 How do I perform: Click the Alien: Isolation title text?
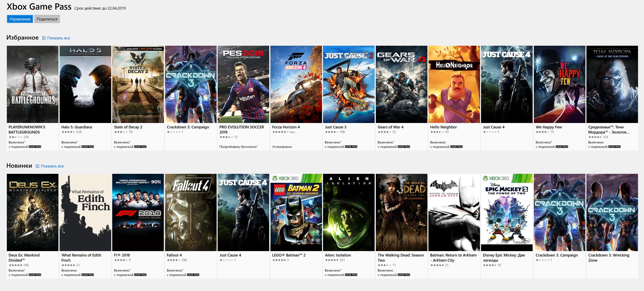338,255
